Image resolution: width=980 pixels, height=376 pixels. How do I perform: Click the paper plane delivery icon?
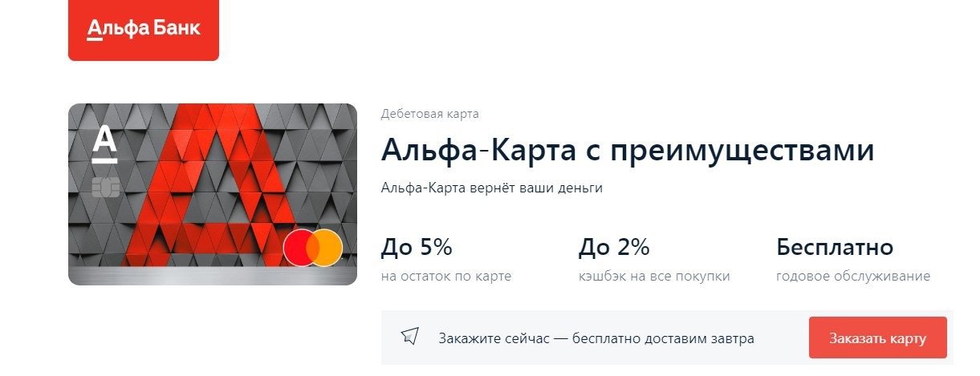410,336
